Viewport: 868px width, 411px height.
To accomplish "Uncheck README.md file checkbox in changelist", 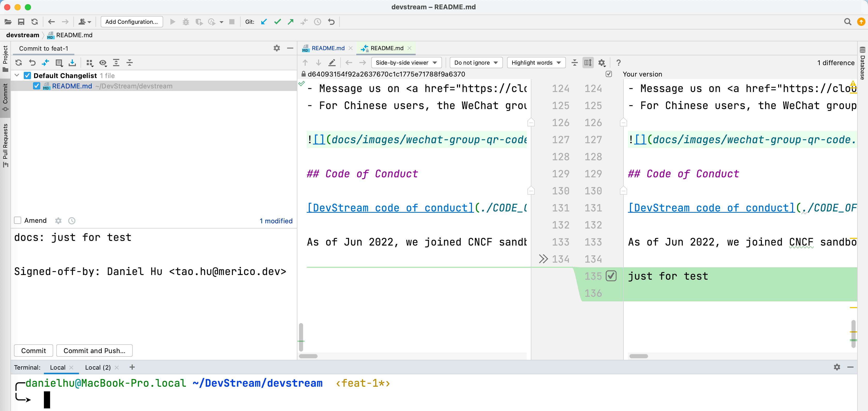I will [37, 86].
